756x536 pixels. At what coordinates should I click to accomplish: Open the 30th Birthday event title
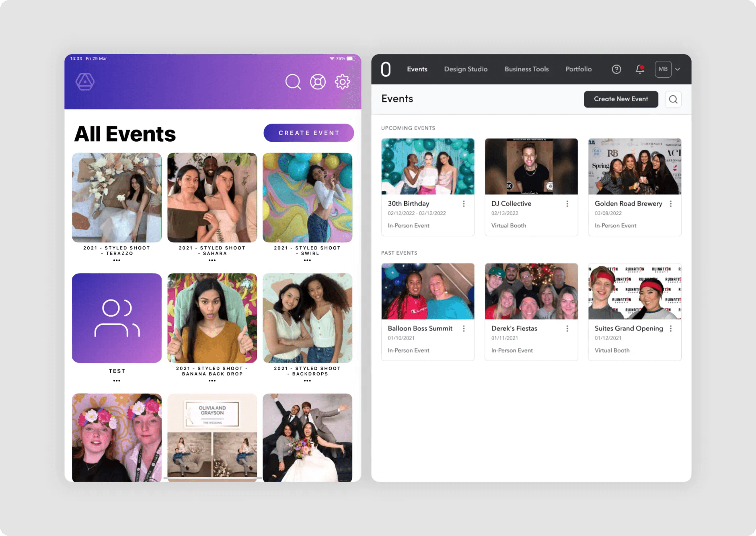coord(409,204)
